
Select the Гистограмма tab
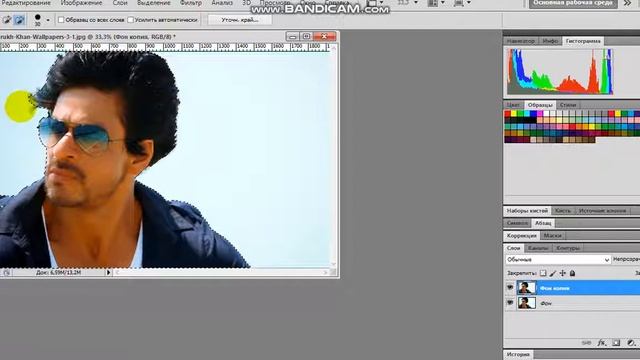[x=583, y=41]
